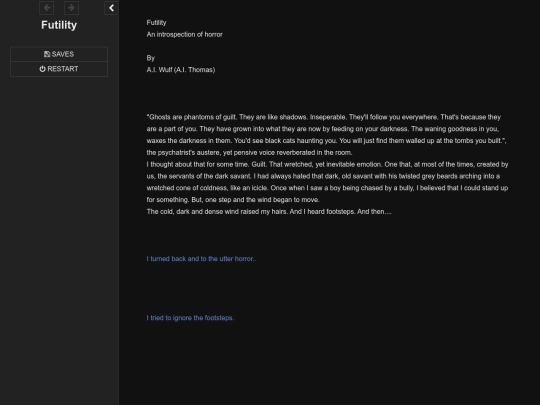Go forward in story history arrow
The height and width of the screenshot is (405, 540).
pyautogui.click(x=71, y=8)
